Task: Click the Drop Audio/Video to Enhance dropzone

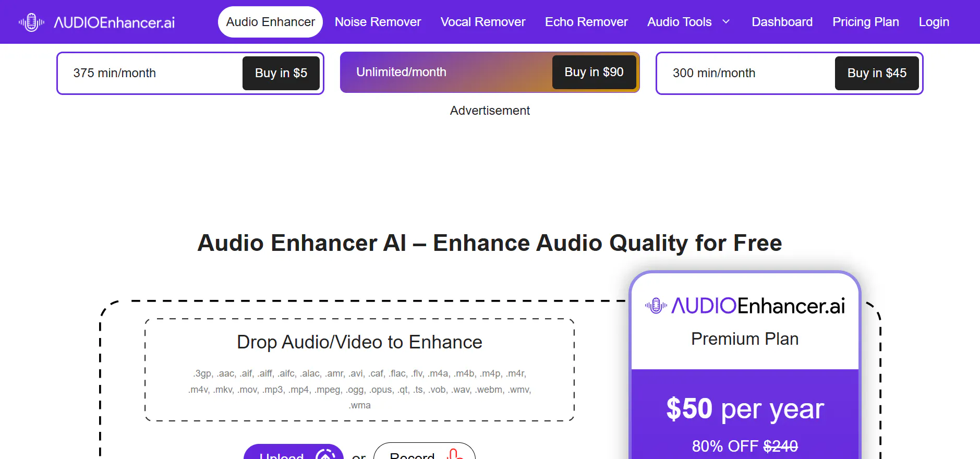Action: pos(359,370)
